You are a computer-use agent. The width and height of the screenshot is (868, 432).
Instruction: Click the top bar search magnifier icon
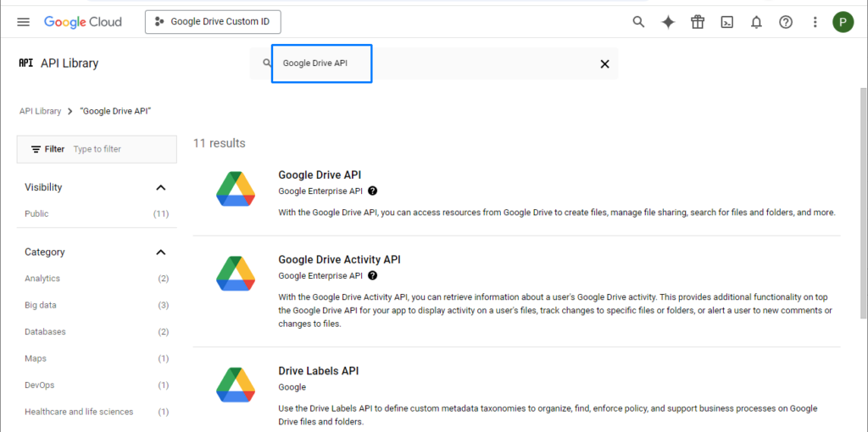coord(638,22)
